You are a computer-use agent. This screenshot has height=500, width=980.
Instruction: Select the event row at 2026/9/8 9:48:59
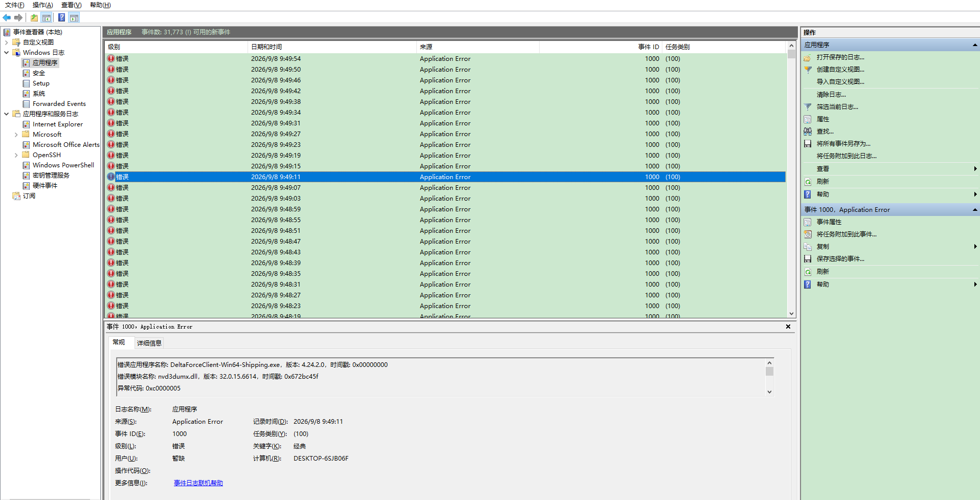[445, 209]
